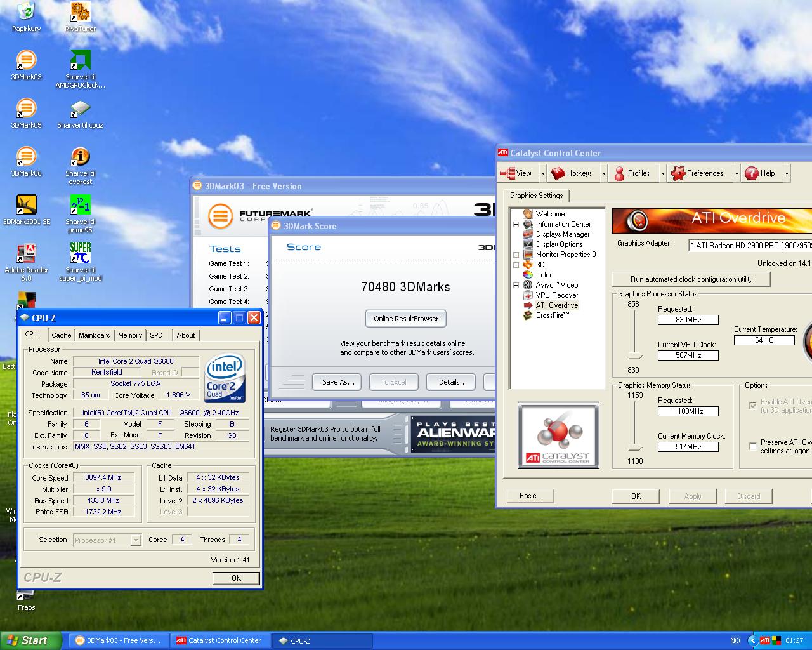
Task: Toggle Preserve ATI Overdrive settings checkbox
Action: pos(753,446)
